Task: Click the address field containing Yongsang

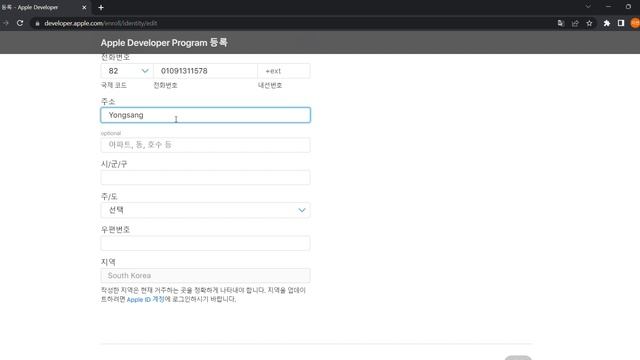Action: point(205,115)
